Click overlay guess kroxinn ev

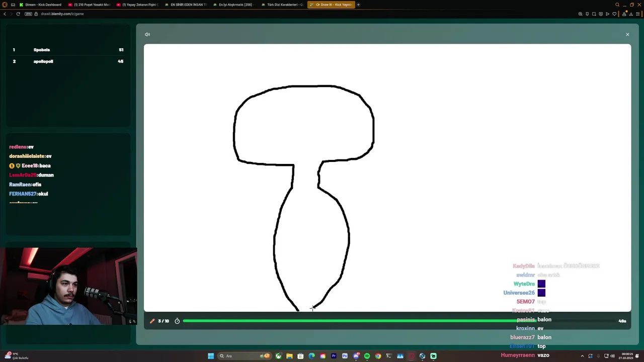(530, 328)
